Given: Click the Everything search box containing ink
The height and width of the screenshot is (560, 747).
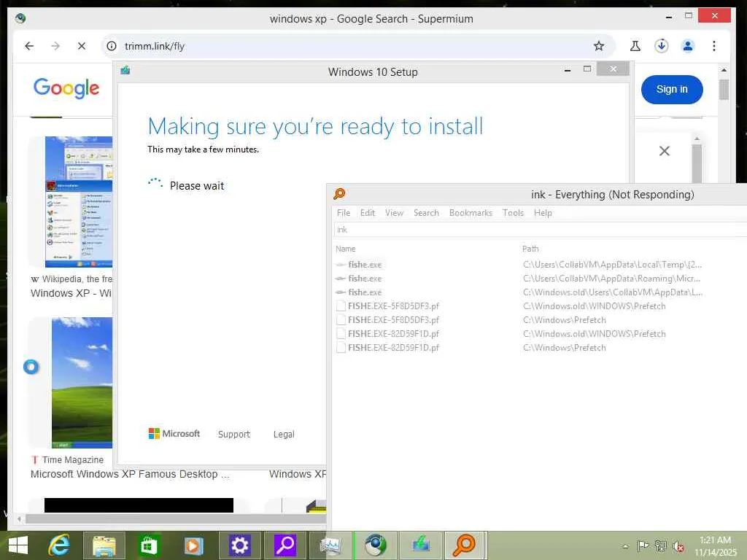Looking at the screenshot, I should pyautogui.click(x=541, y=230).
